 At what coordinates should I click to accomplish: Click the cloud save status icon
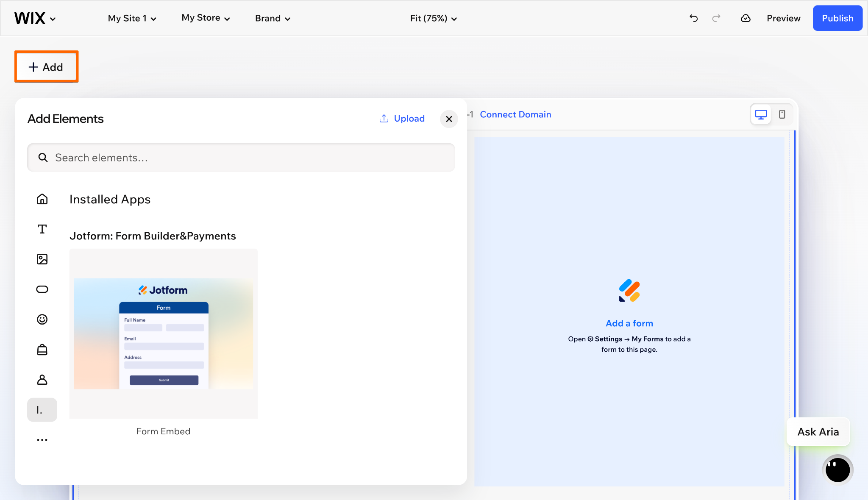click(x=746, y=18)
